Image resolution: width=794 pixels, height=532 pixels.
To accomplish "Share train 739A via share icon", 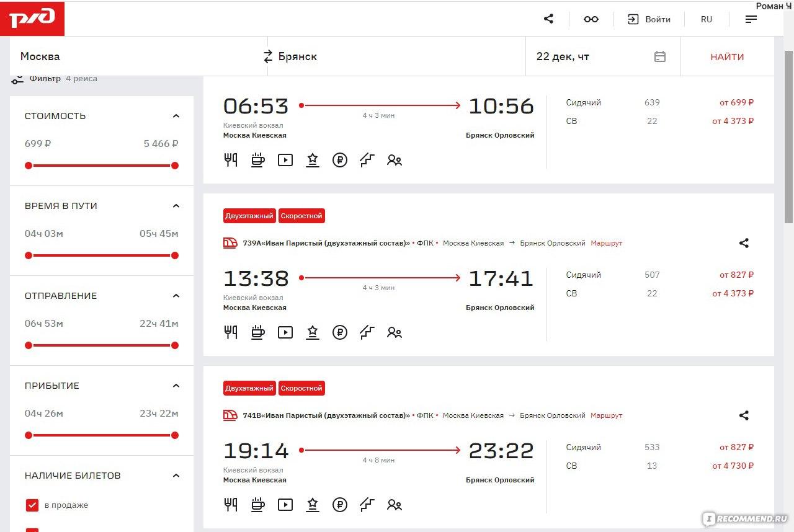I will tap(744, 243).
